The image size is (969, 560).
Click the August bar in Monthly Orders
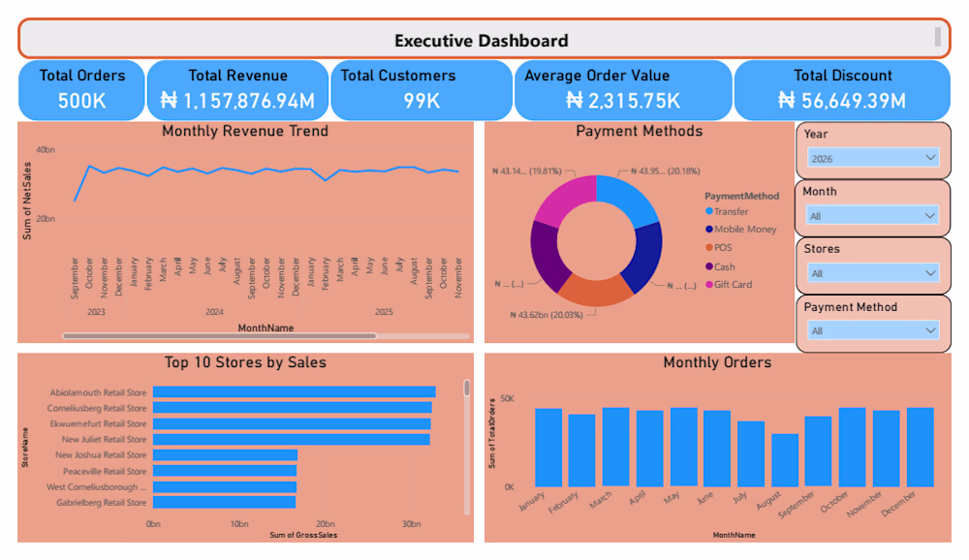(785, 460)
